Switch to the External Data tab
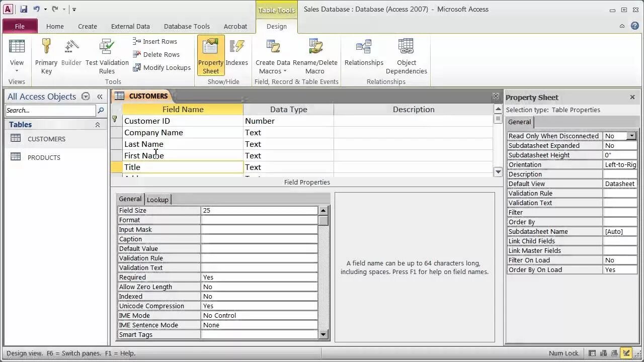This screenshot has width=644, height=362. click(130, 26)
